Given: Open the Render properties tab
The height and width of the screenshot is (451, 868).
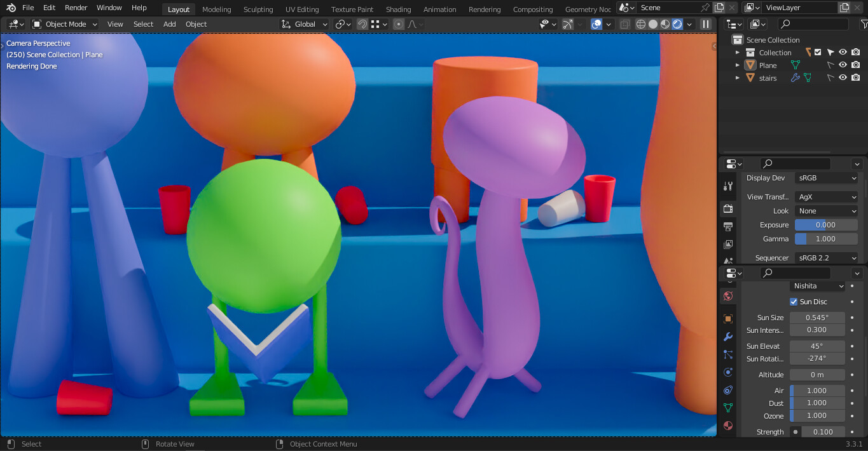Looking at the screenshot, I should 728,208.
